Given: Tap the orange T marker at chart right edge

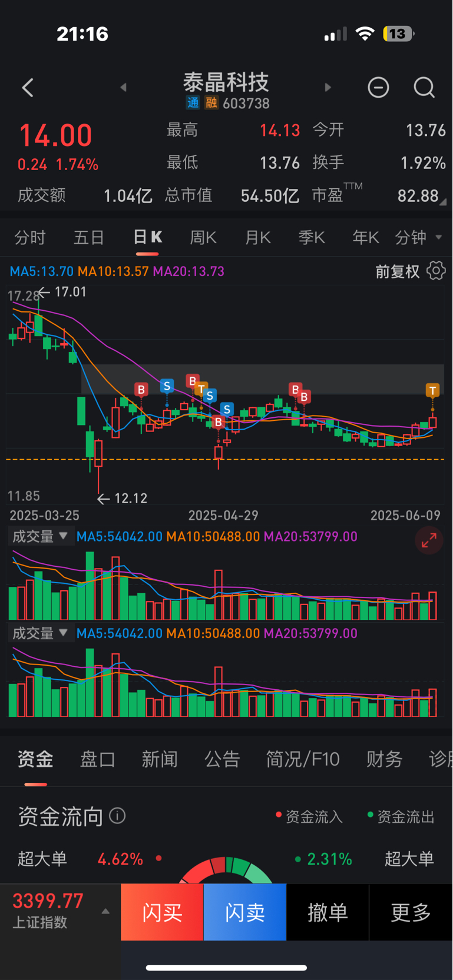Looking at the screenshot, I should pos(432,390).
